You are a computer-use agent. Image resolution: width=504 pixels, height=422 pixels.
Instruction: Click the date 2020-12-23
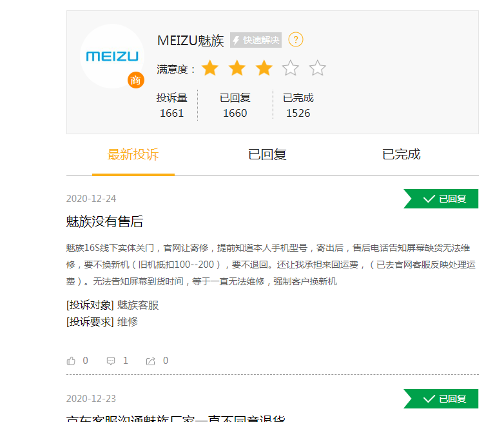91,399
